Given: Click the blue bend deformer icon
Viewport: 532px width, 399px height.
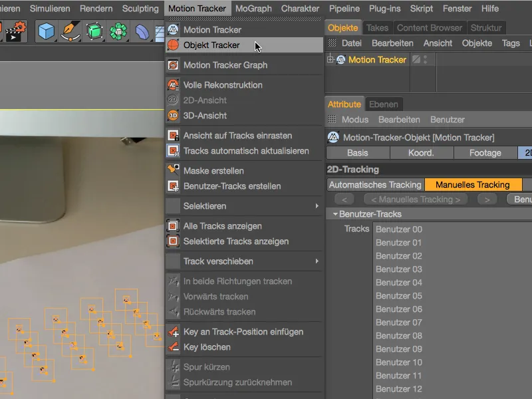Looking at the screenshot, I should tap(142, 32).
